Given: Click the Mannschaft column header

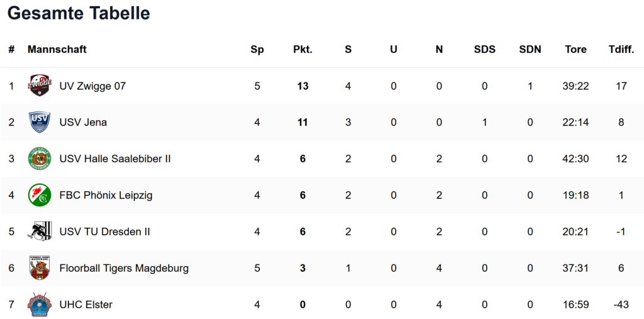Looking at the screenshot, I should click(x=57, y=50).
